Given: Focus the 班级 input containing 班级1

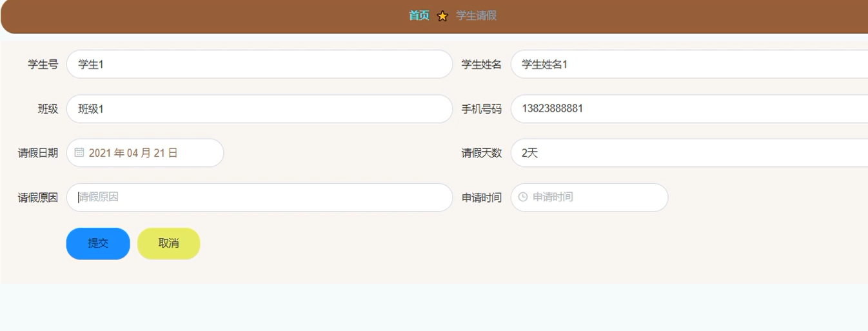Looking at the screenshot, I should (x=260, y=109).
